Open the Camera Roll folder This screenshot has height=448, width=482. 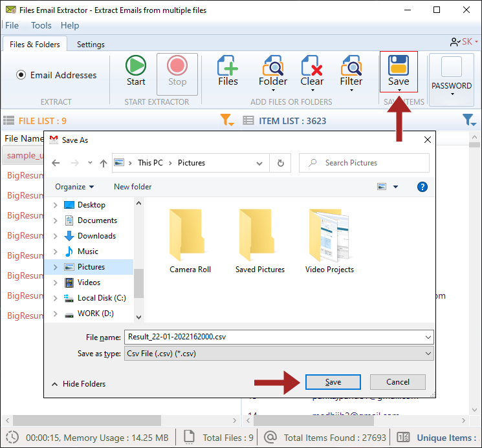tap(190, 241)
